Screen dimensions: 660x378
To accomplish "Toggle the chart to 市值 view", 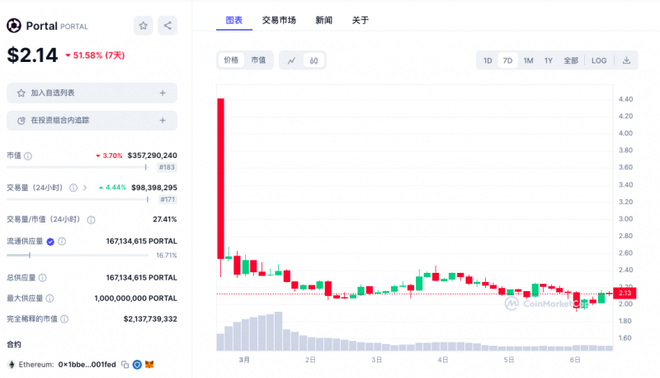I will pyautogui.click(x=258, y=60).
